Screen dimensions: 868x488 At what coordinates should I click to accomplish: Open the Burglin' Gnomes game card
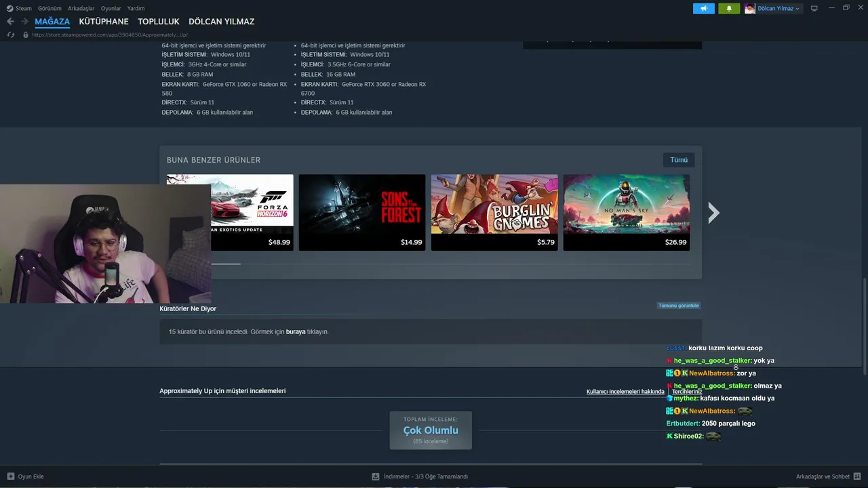click(494, 213)
